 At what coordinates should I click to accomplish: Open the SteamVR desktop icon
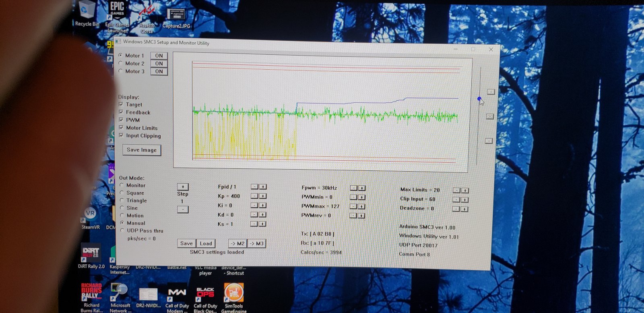pyautogui.click(x=91, y=216)
